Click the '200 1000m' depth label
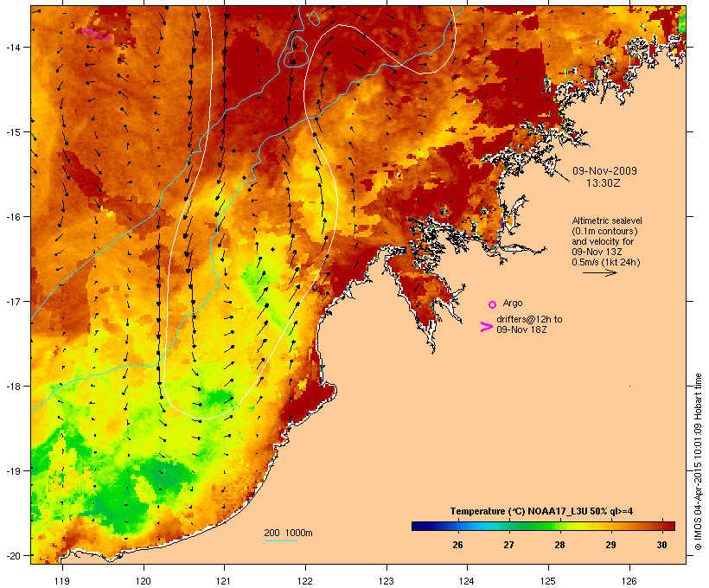The height and width of the screenshot is (588, 709). 288,533
